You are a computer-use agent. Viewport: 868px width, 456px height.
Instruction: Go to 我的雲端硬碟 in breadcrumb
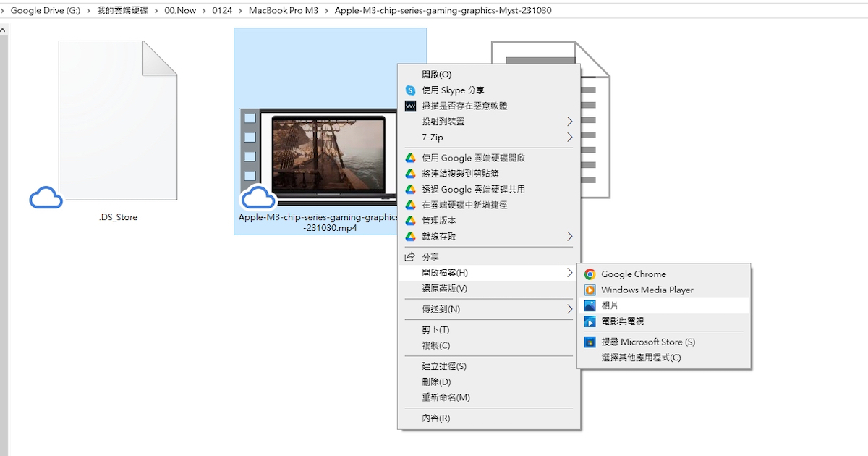pyautogui.click(x=122, y=11)
